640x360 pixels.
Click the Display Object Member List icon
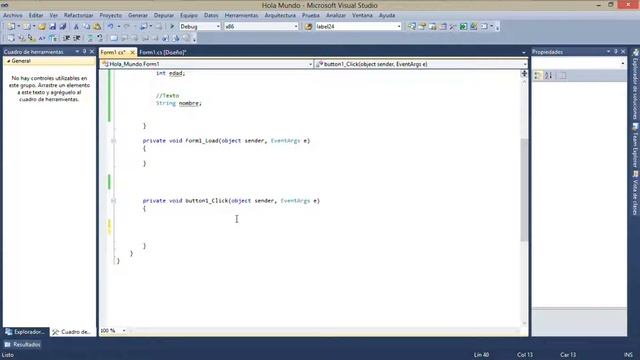11,38
